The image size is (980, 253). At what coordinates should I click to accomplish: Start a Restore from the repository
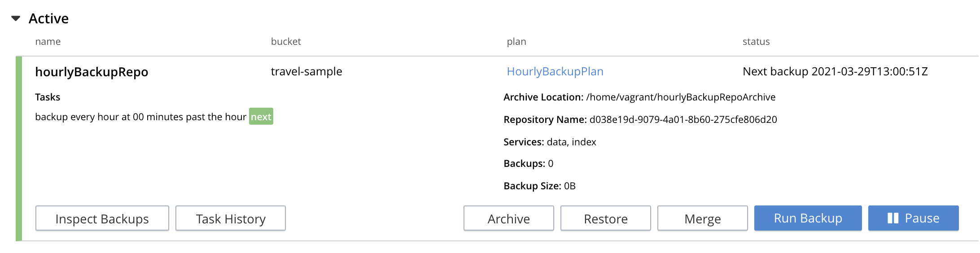(605, 218)
